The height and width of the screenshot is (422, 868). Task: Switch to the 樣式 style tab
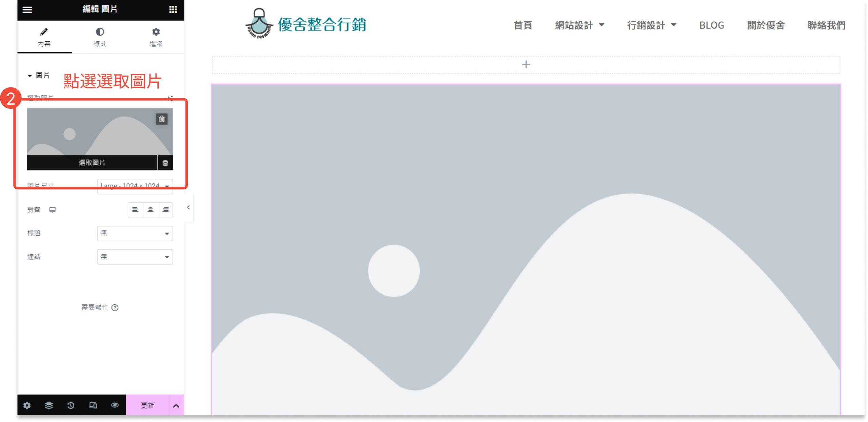(x=100, y=37)
